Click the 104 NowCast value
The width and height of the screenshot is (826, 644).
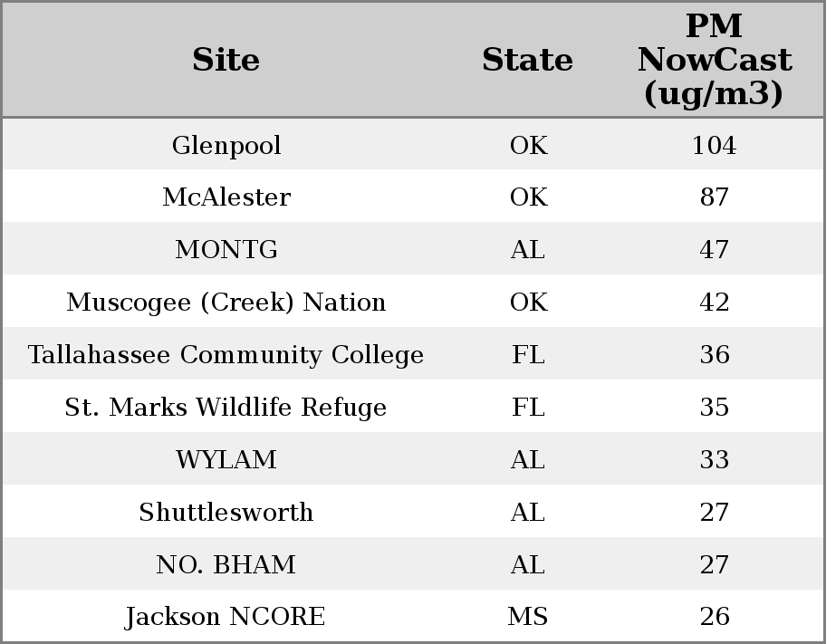pyautogui.click(x=714, y=145)
